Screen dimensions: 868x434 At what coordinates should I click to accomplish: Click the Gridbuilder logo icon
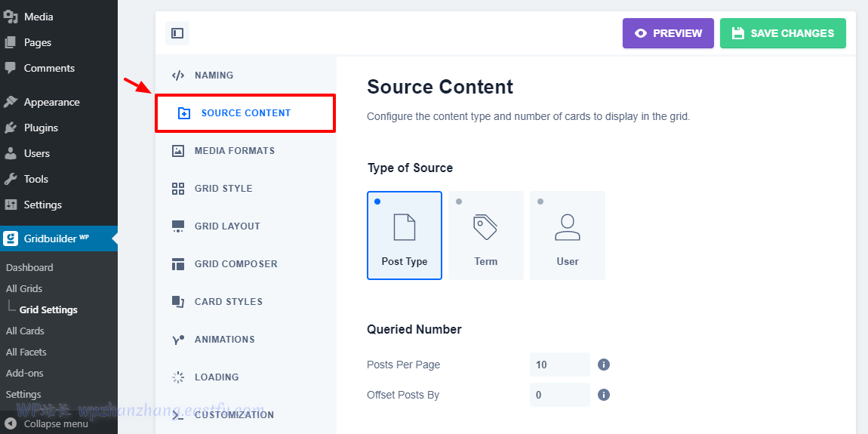(x=10, y=239)
